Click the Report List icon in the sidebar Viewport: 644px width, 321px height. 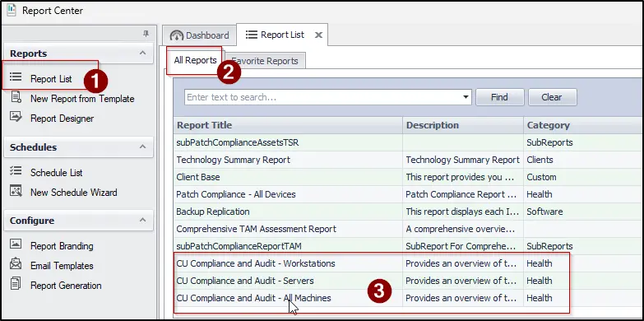click(16, 77)
